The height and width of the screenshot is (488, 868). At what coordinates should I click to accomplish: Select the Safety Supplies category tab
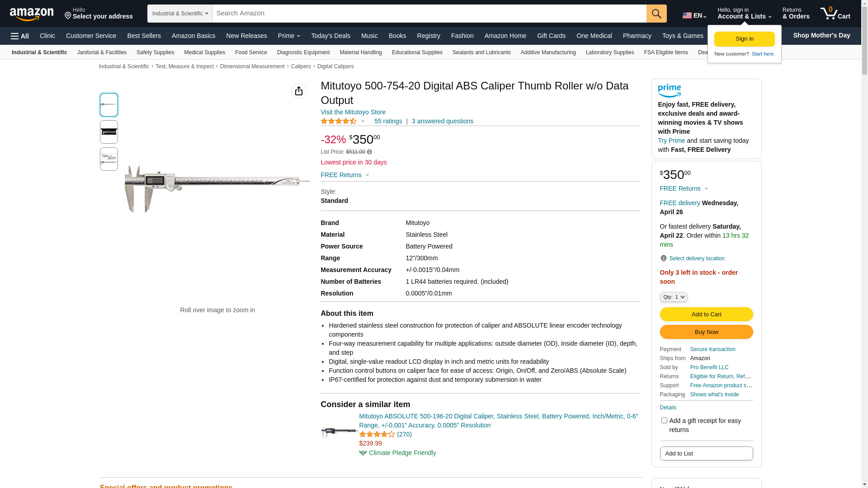click(x=155, y=52)
